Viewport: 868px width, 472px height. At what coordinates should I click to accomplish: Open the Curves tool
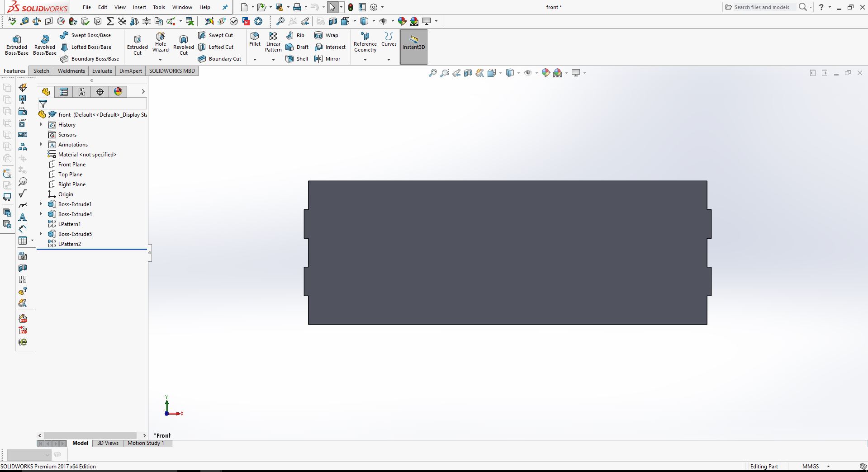(x=389, y=39)
